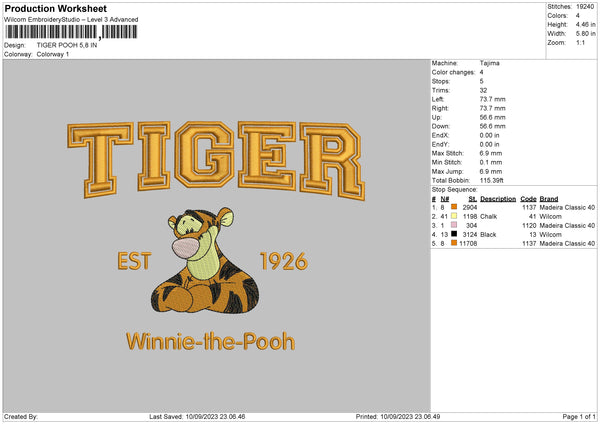Click the design name 'TIGER POOH 5,8 IN'
The width and height of the screenshot is (600, 424).
pyautogui.click(x=67, y=45)
